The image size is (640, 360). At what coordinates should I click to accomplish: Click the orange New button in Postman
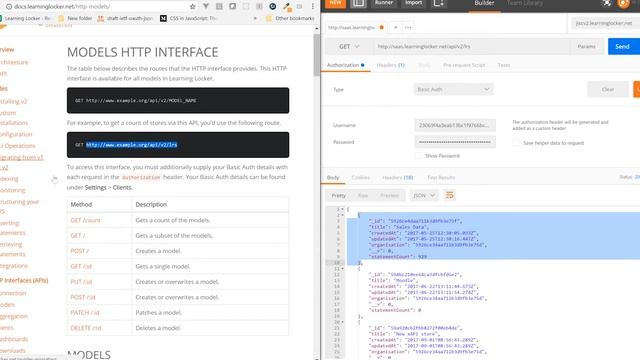335,3
